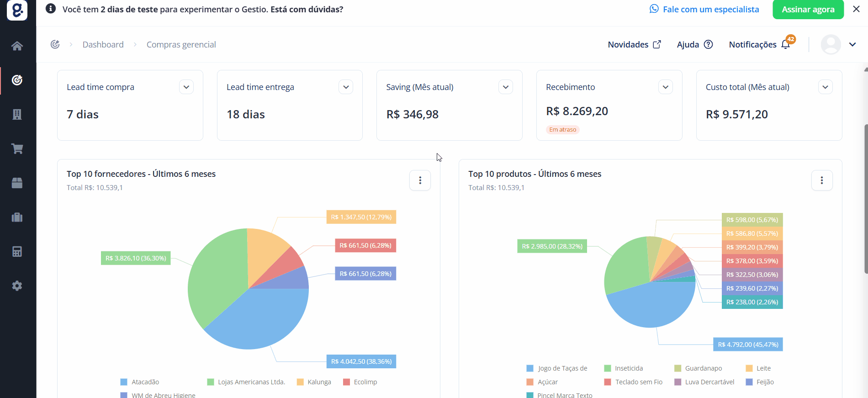The image size is (868, 398).
Task: Expand Lead time compra card dropdown
Action: click(186, 87)
